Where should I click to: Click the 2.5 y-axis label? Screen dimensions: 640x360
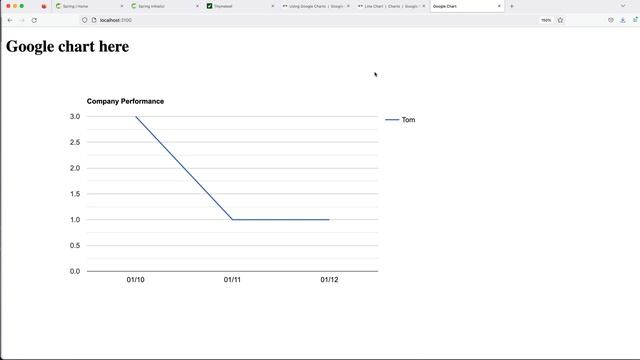pos(75,142)
